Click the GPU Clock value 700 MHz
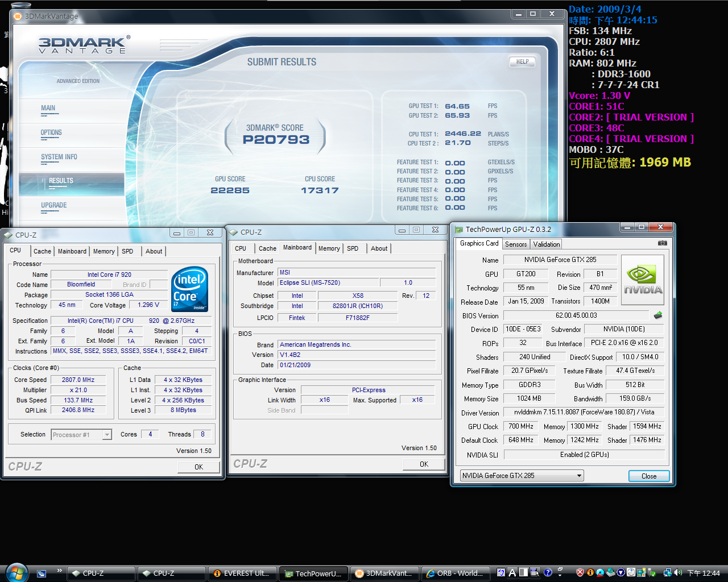This screenshot has width=728, height=582. 521,426
